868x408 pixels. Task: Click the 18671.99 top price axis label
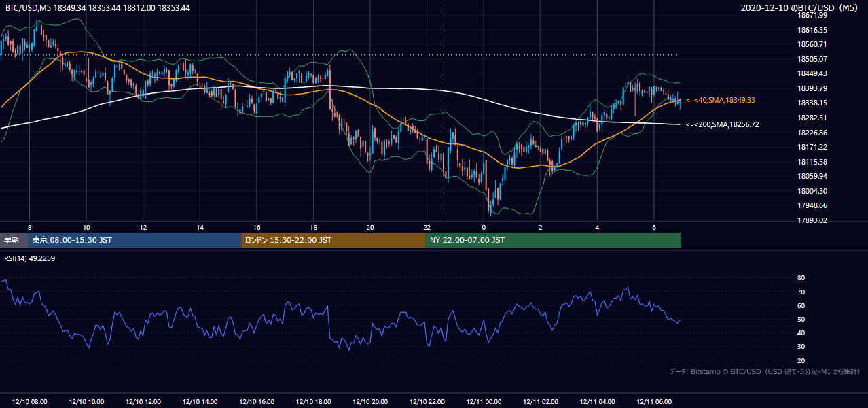(x=812, y=15)
